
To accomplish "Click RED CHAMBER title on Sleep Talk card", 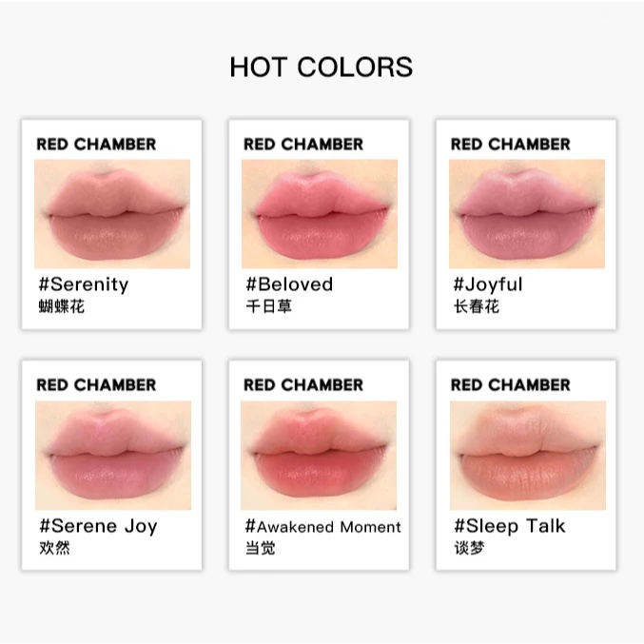I will [x=511, y=385].
